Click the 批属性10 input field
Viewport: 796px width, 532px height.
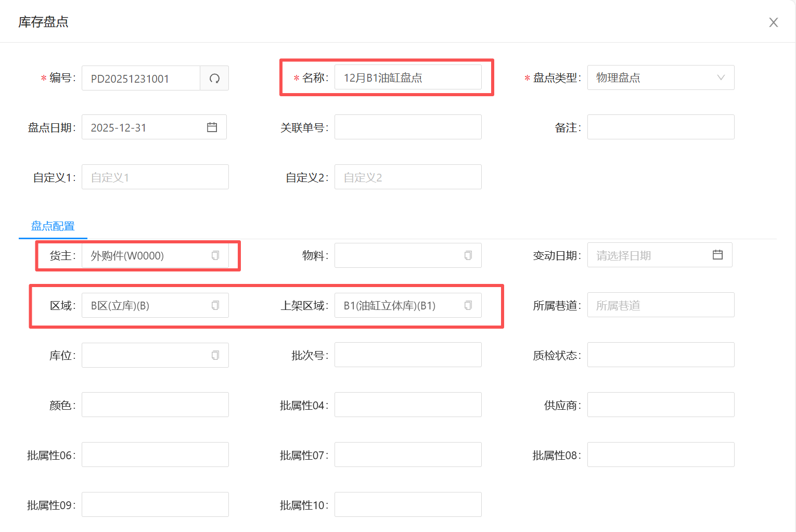407,505
